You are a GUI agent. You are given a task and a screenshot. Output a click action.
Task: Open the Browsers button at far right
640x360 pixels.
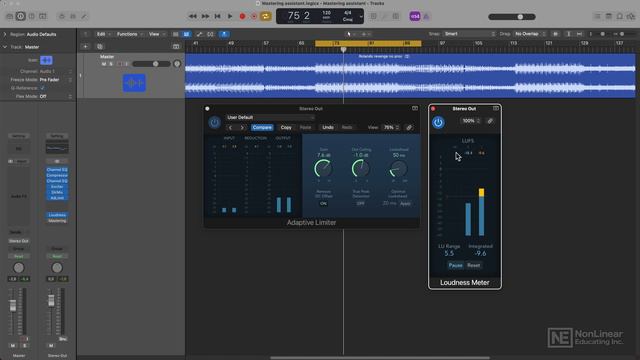pyautogui.click(x=631, y=16)
